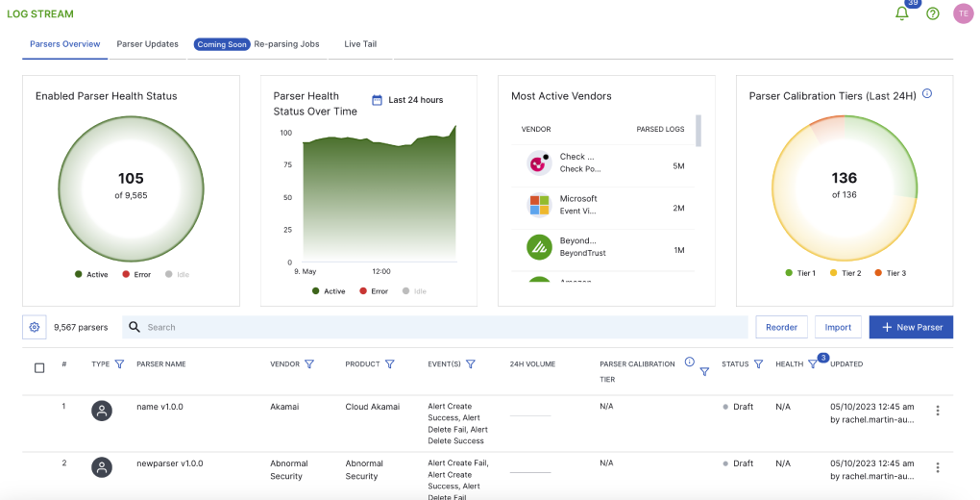The width and height of the screenshot is (980, 500).
Task: Click the BeyondTrust vendor logo
Action: tap(539, 247)
